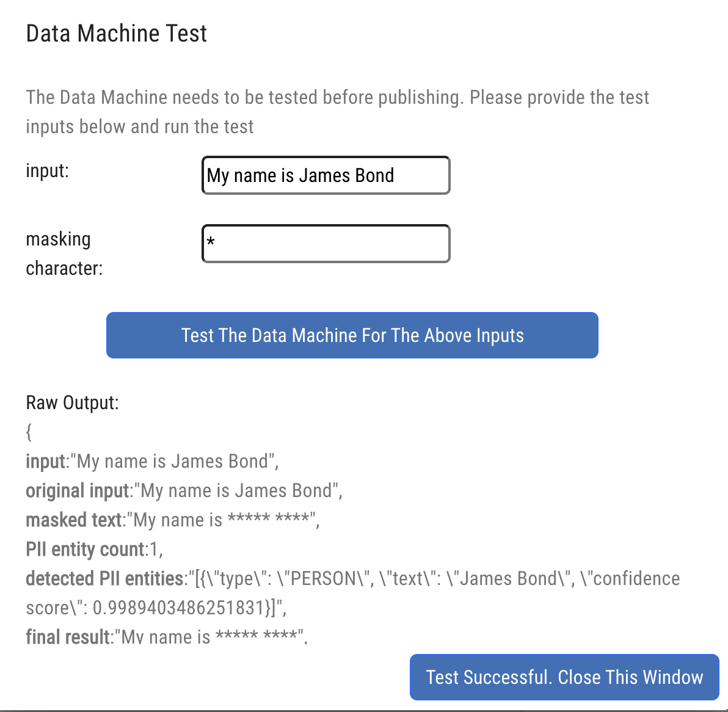728x712 pixels.
Task: Click the original input line in raw output
Action: point(183,490)
